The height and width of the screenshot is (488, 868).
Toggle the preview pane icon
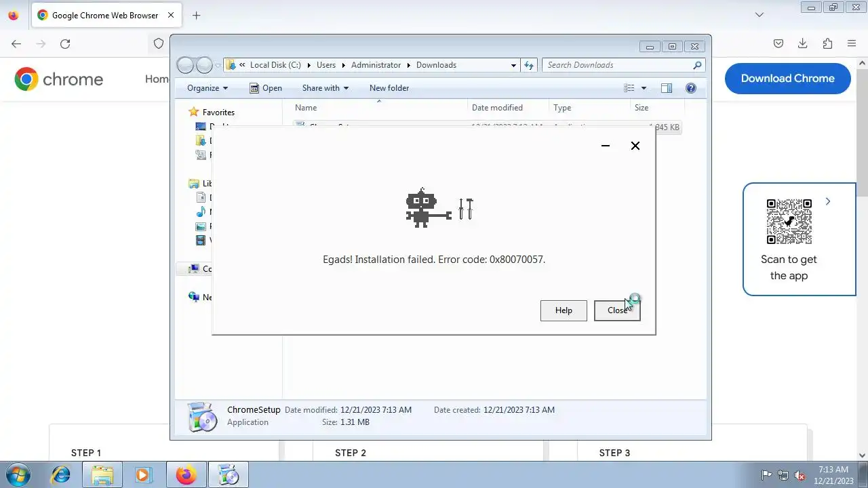point(667,88)
